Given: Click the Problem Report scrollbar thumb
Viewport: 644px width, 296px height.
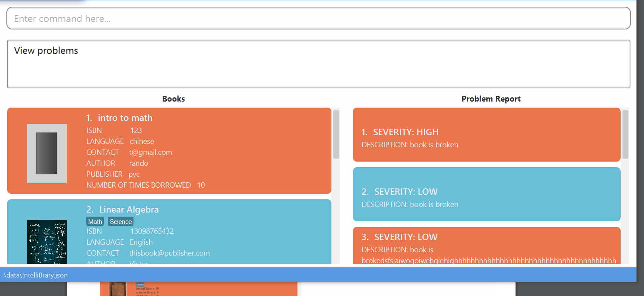Looking at the screenshot, I should (x=625, y=134).
